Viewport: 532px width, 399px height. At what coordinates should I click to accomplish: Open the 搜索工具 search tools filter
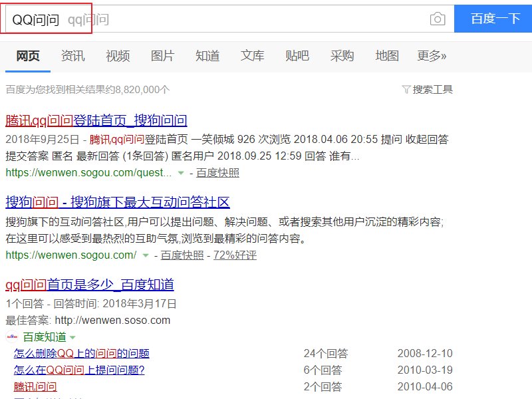(x=432, y=88)
